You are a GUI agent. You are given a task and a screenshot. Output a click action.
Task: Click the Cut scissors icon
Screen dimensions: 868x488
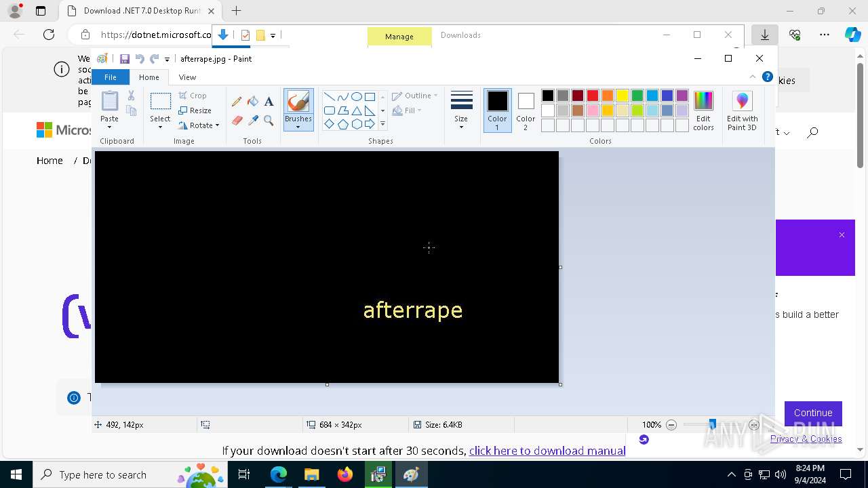pyautogui.click(x=132, y=96)
